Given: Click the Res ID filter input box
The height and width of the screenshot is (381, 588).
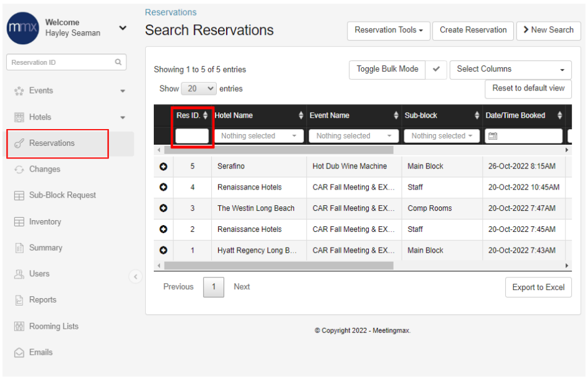Looking at the screenshot, I should tap(192, 136).
